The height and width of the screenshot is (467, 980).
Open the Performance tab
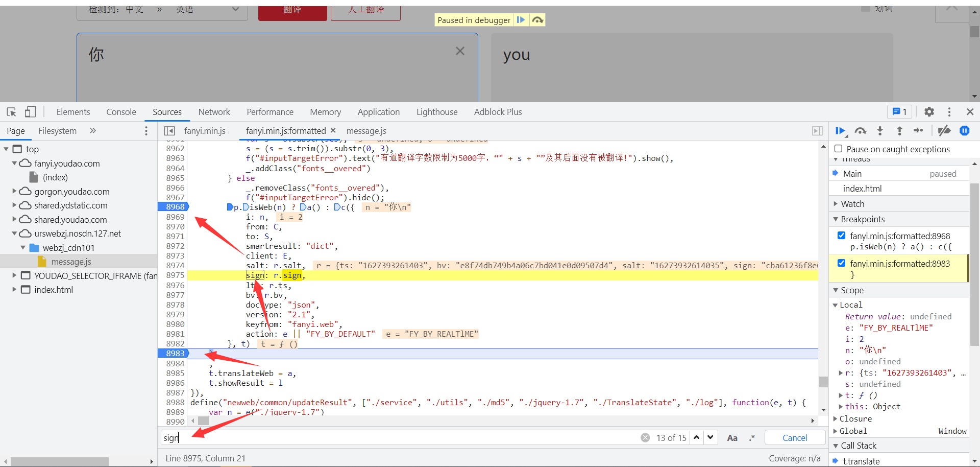270,112
